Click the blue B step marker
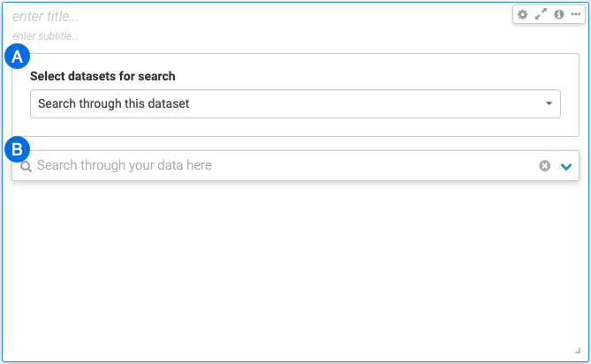591x364 pixels. [x=17, y=148]
